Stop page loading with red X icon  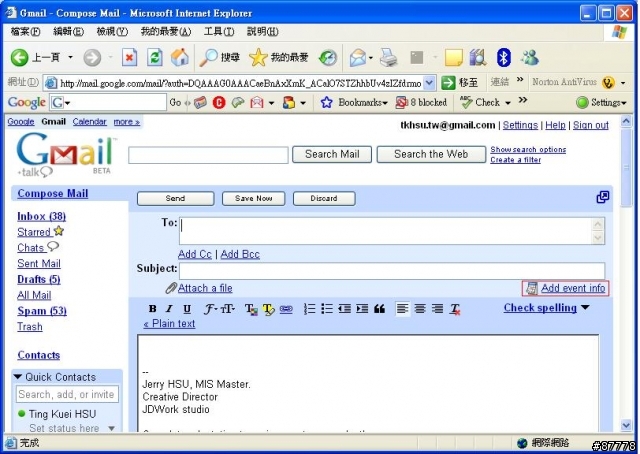coord(129,58)
